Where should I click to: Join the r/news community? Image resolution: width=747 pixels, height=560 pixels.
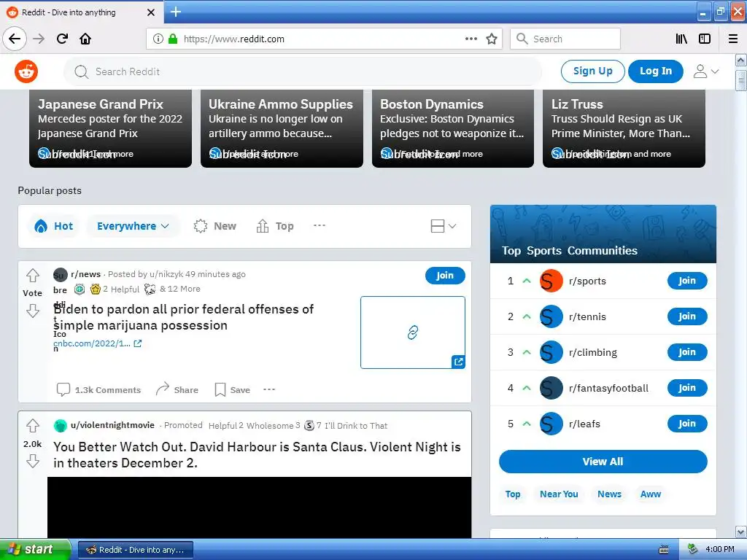(445, 275)
